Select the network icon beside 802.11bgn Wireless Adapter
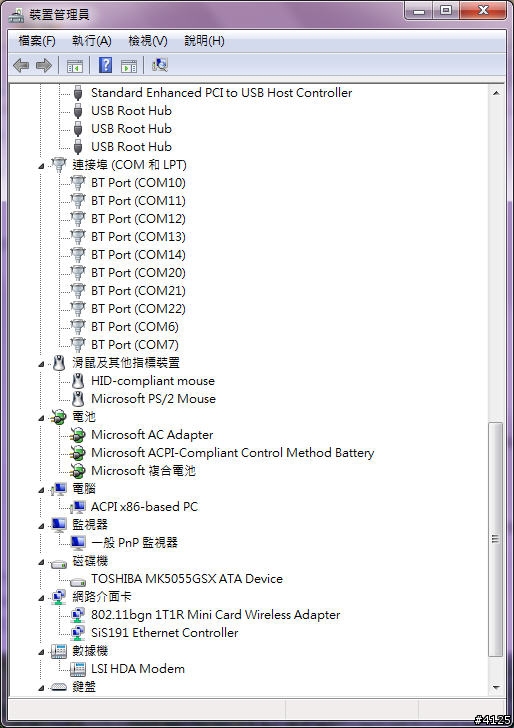The image size is (514, 728). 78,615
